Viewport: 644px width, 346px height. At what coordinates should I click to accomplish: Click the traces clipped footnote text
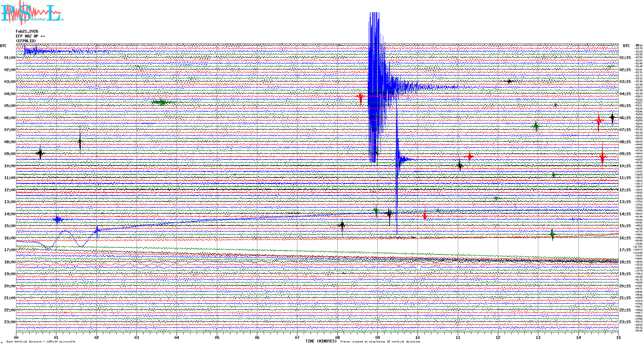(x=380, y=342)
